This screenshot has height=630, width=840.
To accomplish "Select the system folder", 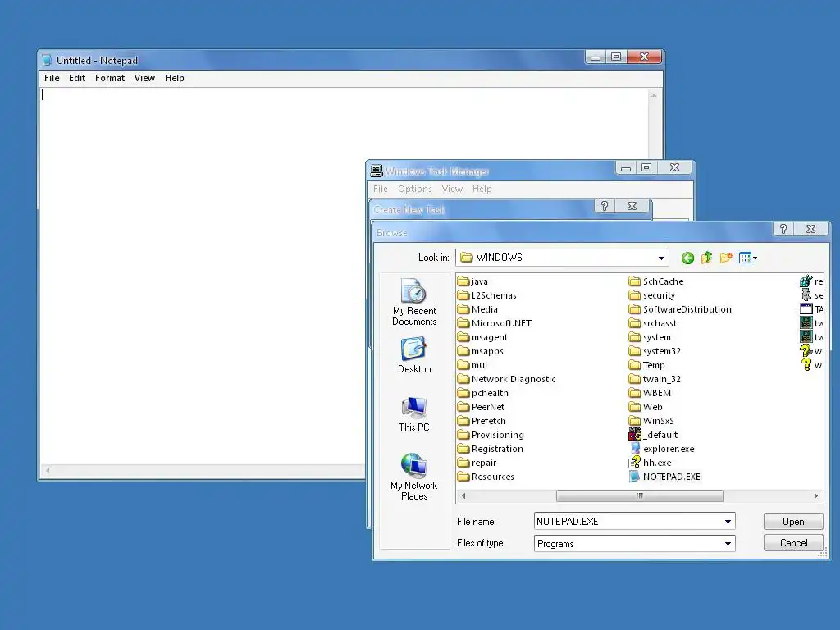I will pyautogui.click(x=650, y=337).
